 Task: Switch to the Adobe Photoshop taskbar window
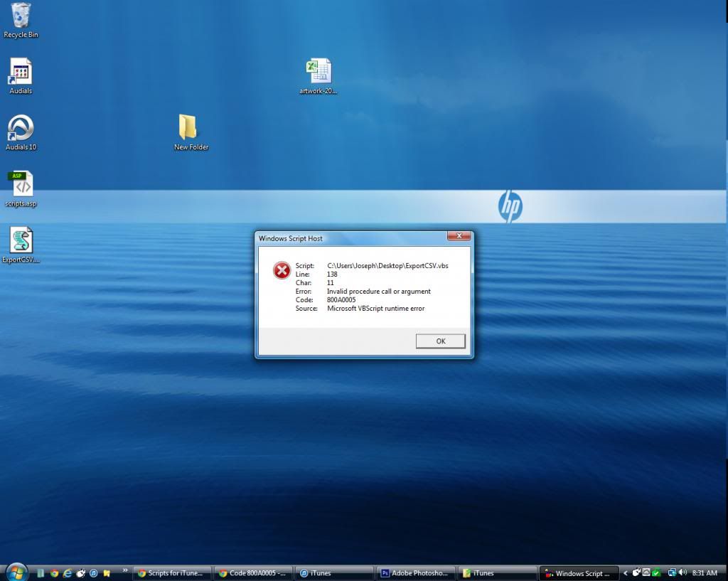415,573
